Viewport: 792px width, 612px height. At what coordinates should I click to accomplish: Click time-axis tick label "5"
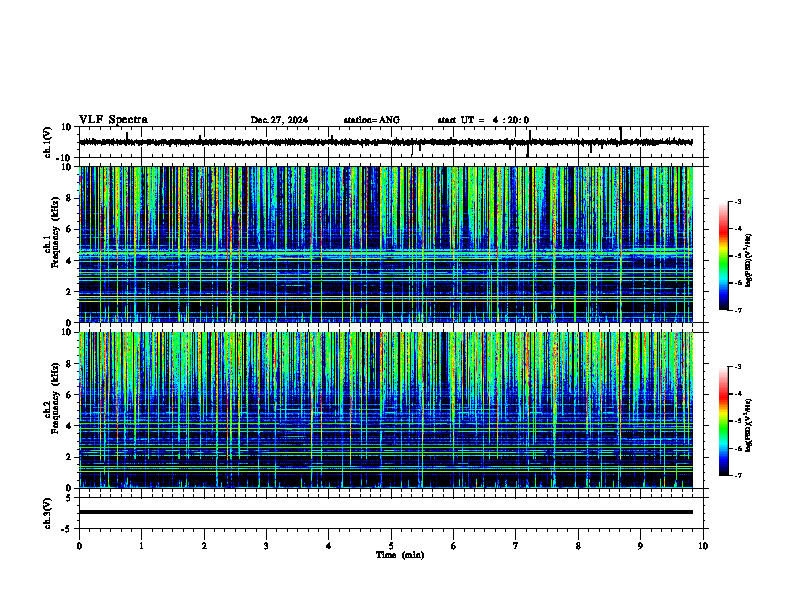pyautogui.click(x=391, y=546)
